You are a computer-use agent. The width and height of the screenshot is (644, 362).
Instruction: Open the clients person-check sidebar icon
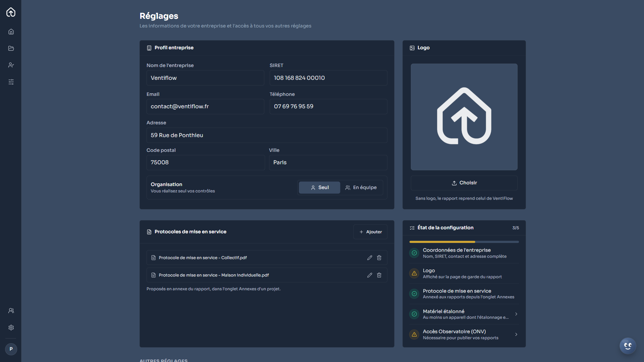[11, 65]
